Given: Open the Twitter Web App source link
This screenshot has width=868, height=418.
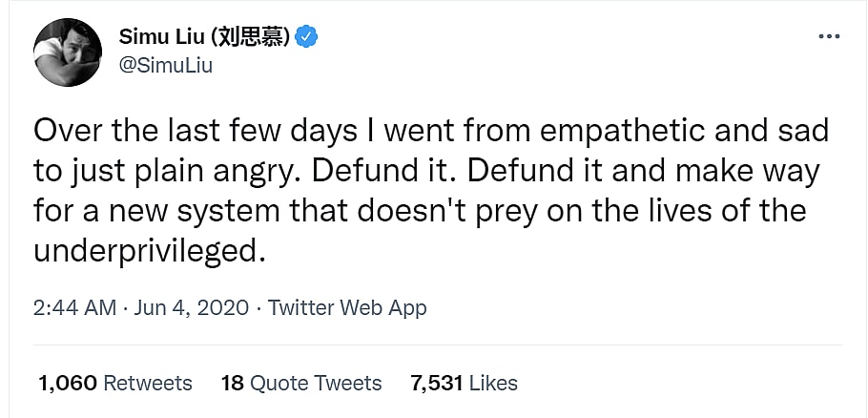Looking at the screenshot, I should click(x=347, y=307).
